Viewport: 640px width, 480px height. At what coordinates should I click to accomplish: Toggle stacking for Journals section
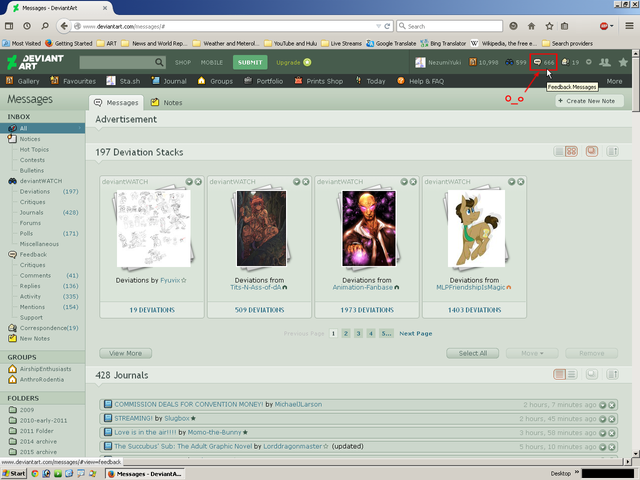[592, 374]
